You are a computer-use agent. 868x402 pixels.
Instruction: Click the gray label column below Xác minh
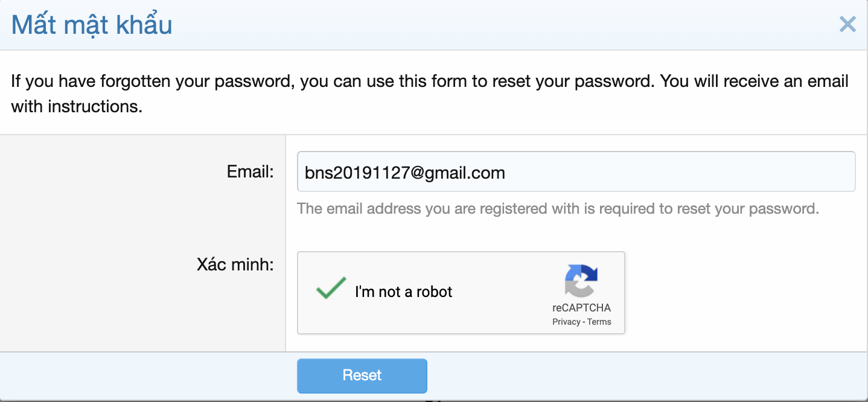pos(142,320)
